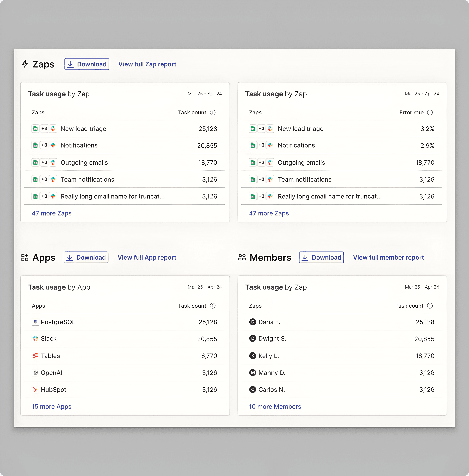The height and width of the screenshot is (476, 469).
Task: Click Kelly L.'s avatar icon
Action: click(x=253, y=355)
